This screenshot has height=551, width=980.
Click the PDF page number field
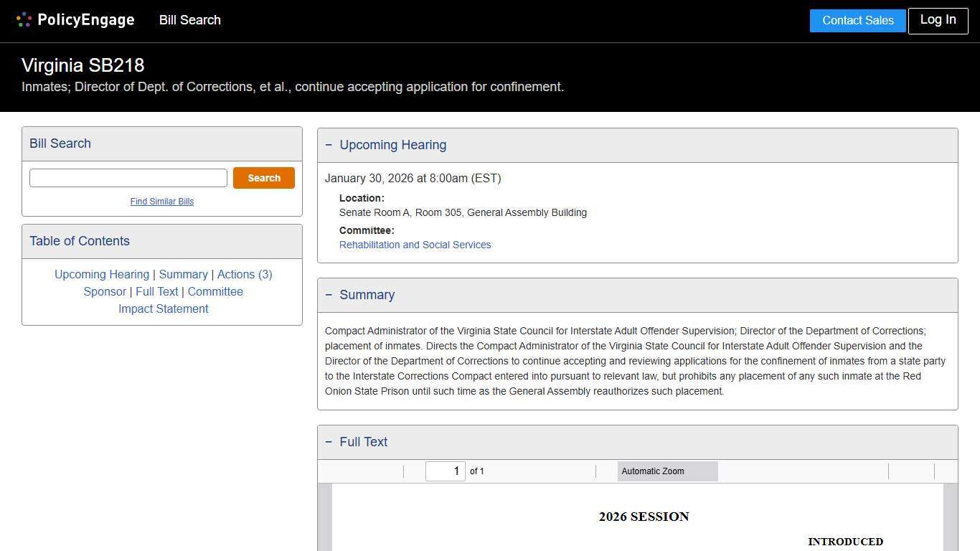click(446, 471)
